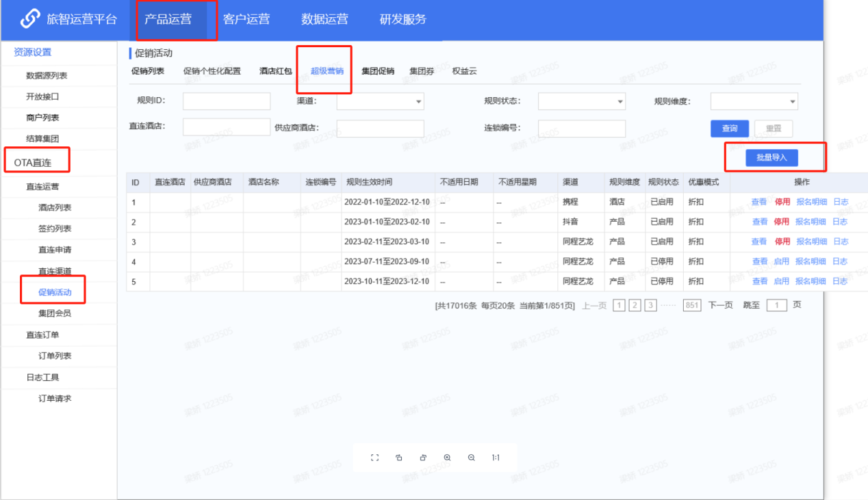
Task: Open the 规则状态 dropdown
Action: 582,101
